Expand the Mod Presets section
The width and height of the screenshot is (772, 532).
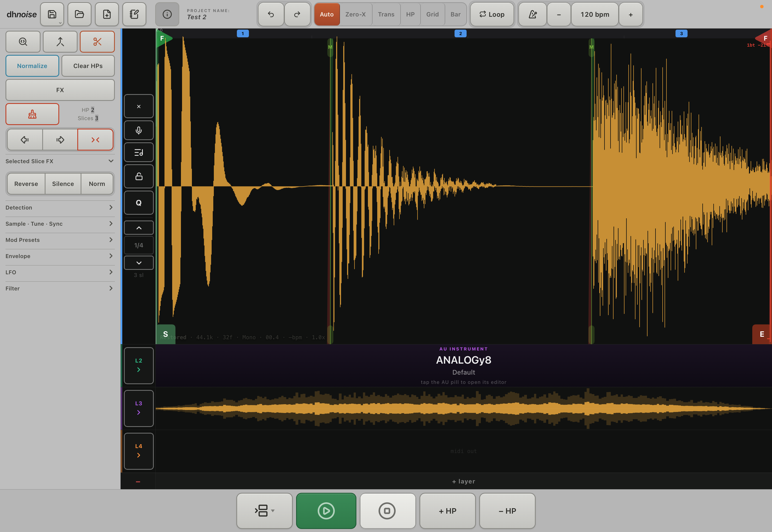(60, 240)
